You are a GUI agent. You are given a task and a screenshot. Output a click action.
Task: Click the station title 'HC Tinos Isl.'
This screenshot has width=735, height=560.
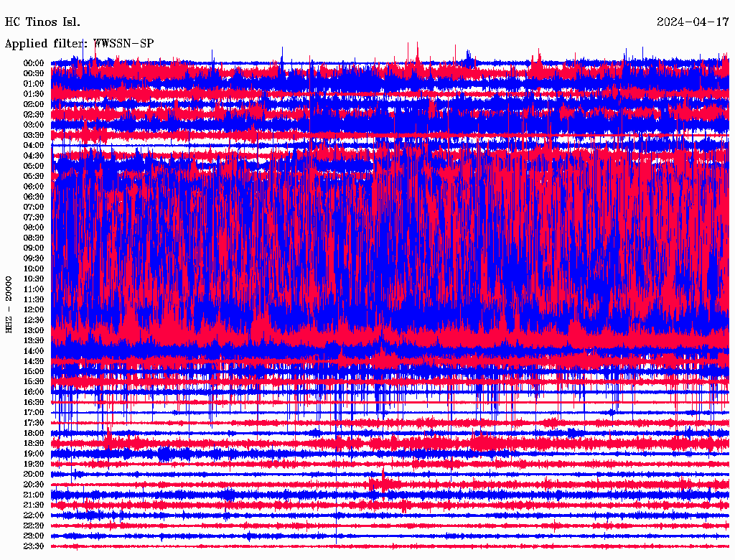42,22
